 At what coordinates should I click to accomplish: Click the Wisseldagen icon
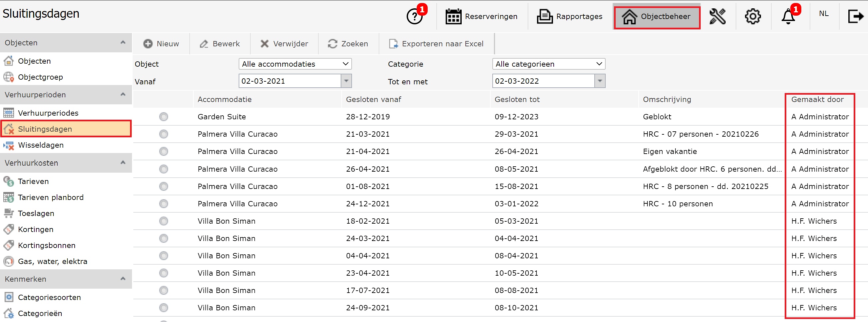coord(9,145)
